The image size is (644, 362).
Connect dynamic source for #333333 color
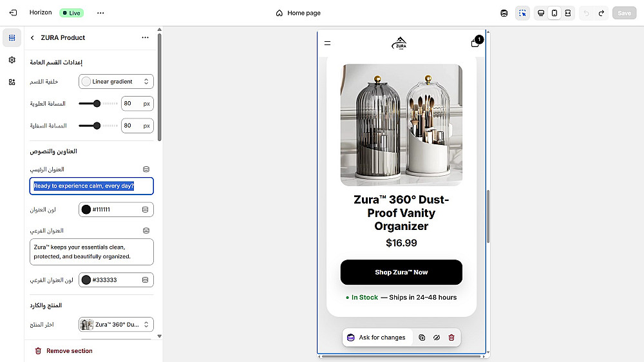pos(146,280)
